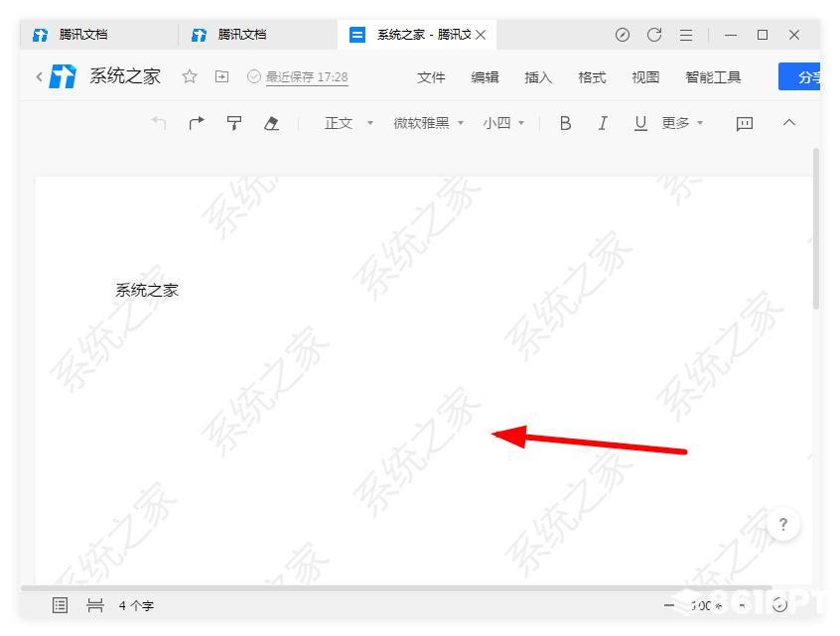Select the format painter tool
This screenshot has width=840, height=636.
pos(234,123)
